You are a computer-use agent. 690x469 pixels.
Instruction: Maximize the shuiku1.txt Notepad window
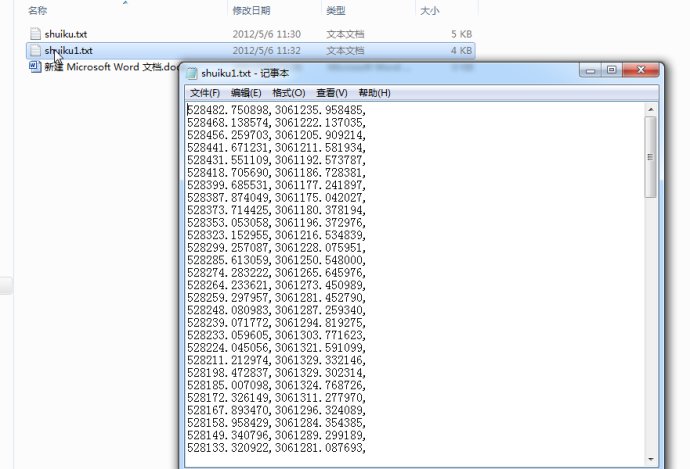[x=612, y=71]
